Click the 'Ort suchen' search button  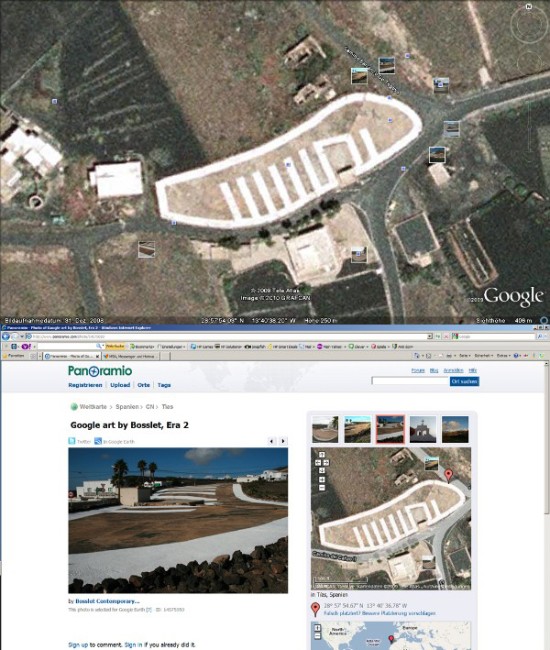(464, 381)
